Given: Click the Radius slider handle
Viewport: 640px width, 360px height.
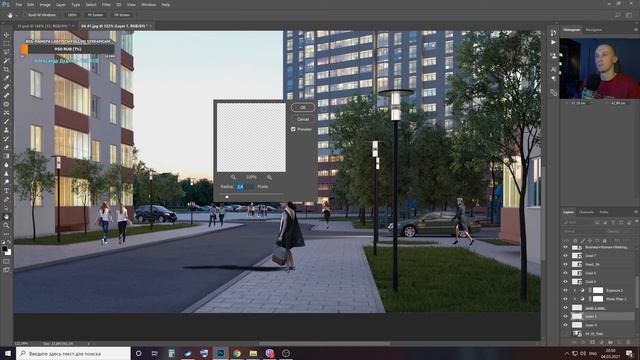Looking at the screenshot, I should coord(227,197).
